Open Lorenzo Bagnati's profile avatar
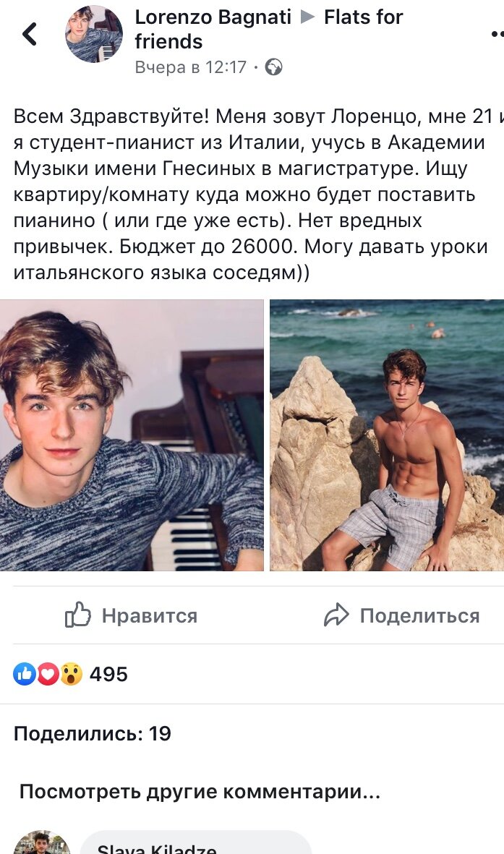This screenshot has width=504, height=854. (94, 34)
